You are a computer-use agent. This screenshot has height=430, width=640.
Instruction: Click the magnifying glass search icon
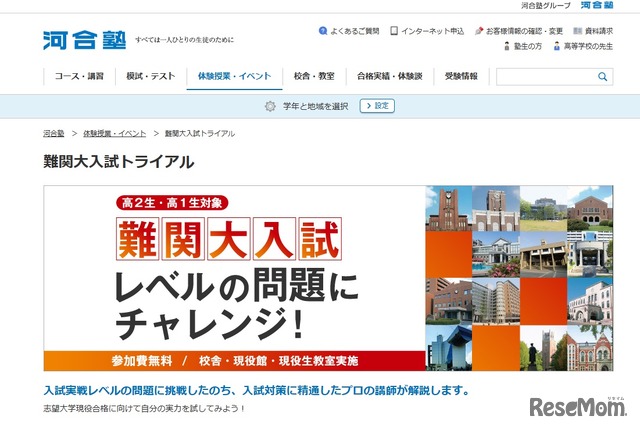click(x=602, y=77)
